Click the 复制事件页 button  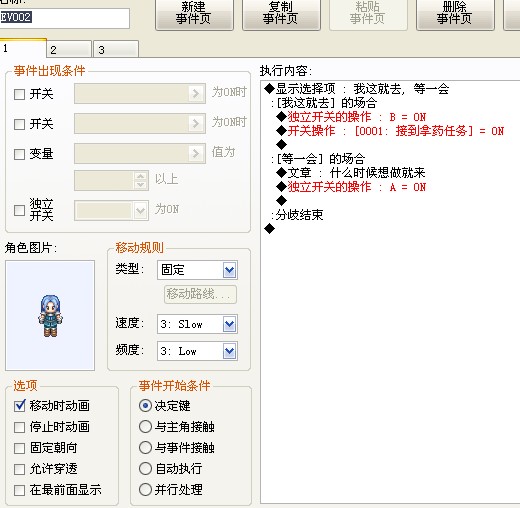(x=281, y=14)
